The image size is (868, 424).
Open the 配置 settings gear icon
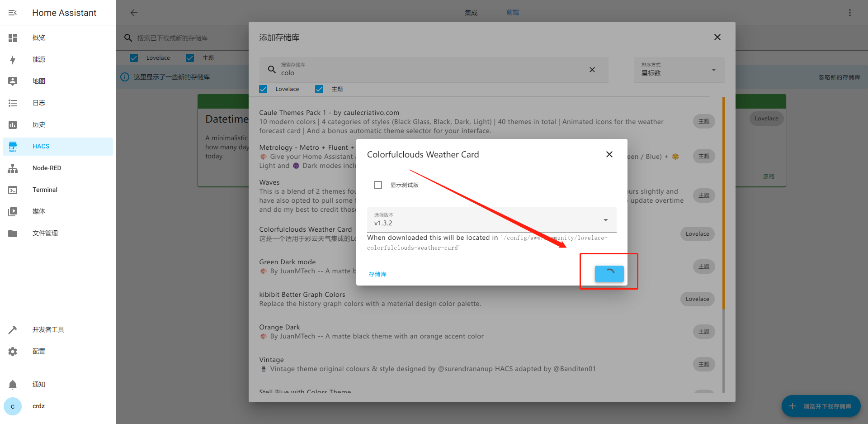click(13, 352)
